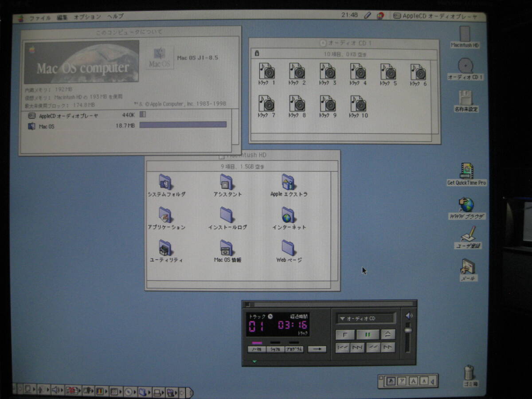Rewind the current track in CD player

pyautogui.click(x=373, y=348)
